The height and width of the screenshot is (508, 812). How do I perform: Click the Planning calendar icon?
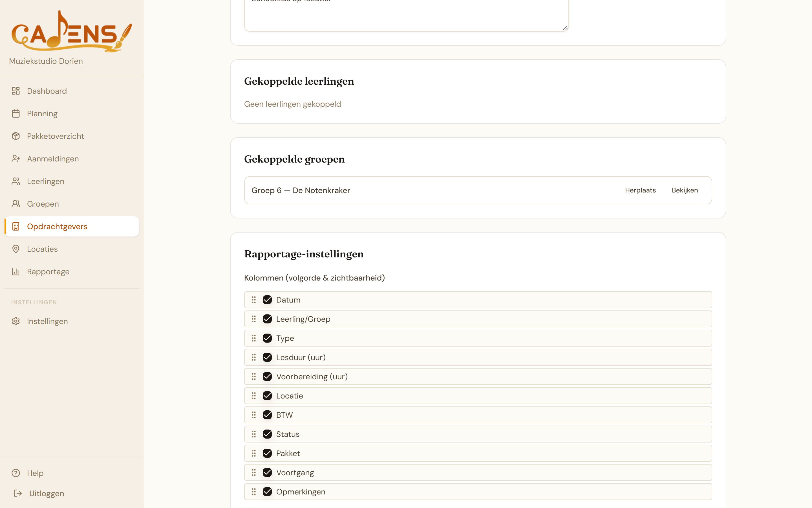(x=16, y=113)
